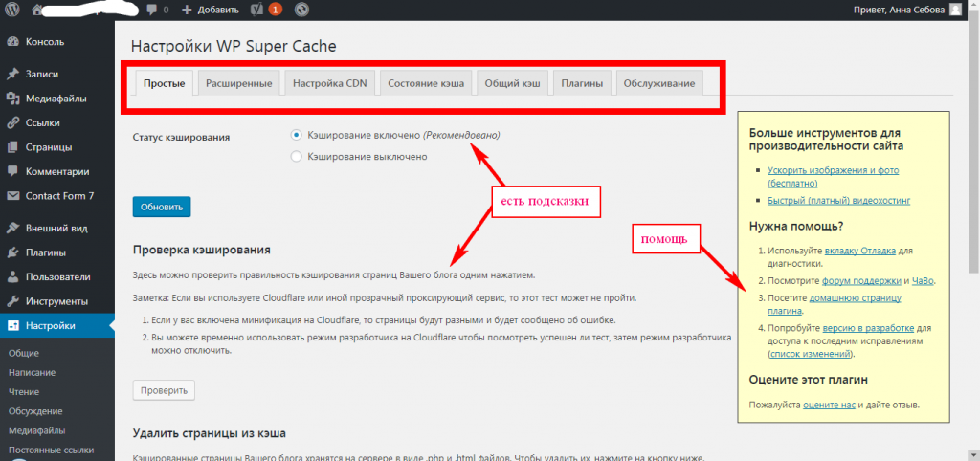Open версию в разработке link
The width and height of the screenshot is (980, 461).
868,328
